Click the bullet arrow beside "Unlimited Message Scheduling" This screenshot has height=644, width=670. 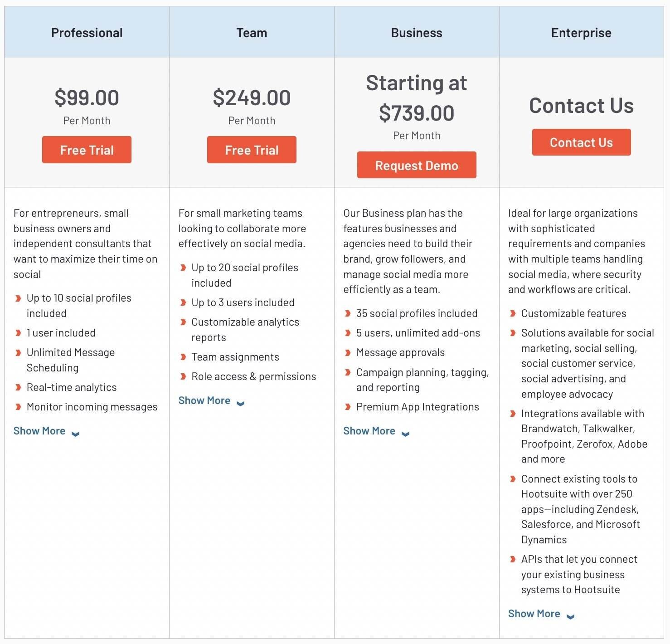point(18,352)
